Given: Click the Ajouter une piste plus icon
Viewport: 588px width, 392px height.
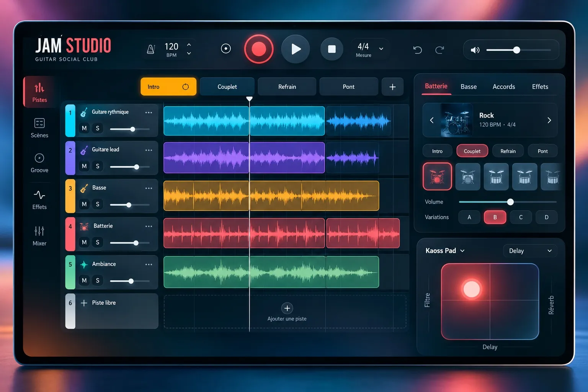Looking at the screenshot, I should coord(287,308).
